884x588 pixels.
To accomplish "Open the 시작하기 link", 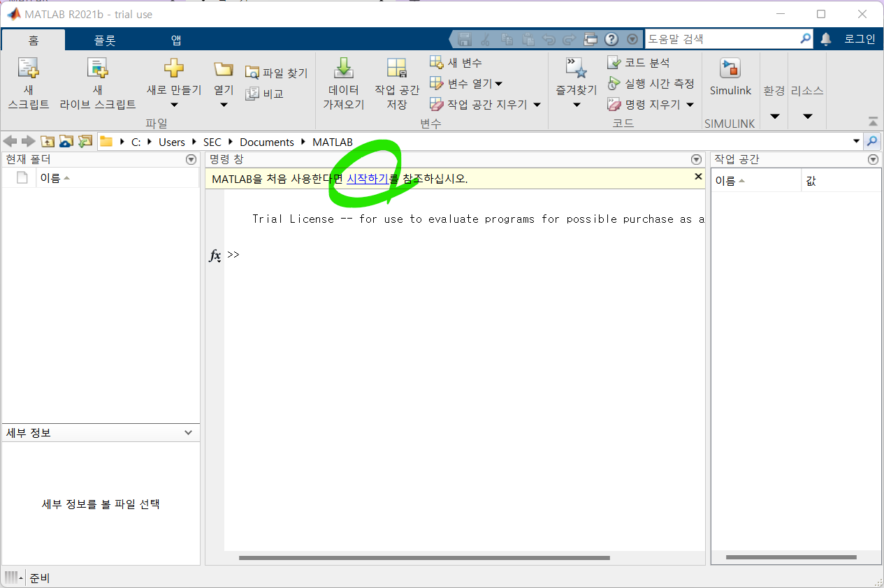I will coord(368,179).
